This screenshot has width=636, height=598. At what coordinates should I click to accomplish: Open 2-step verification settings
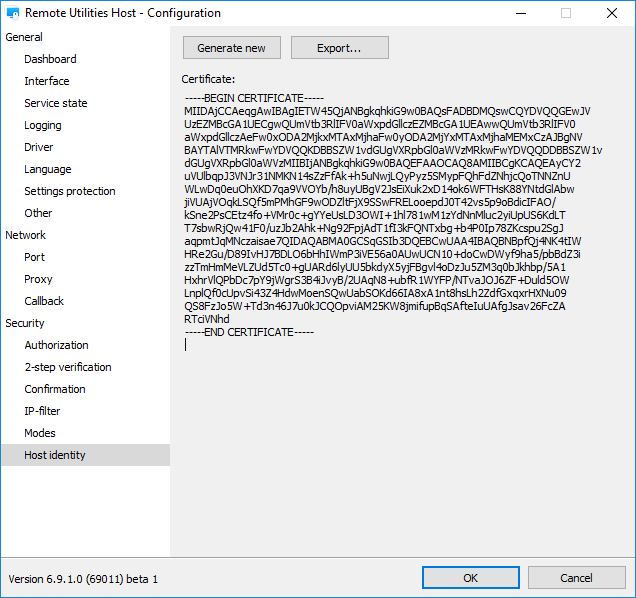[x=68, y=367]
